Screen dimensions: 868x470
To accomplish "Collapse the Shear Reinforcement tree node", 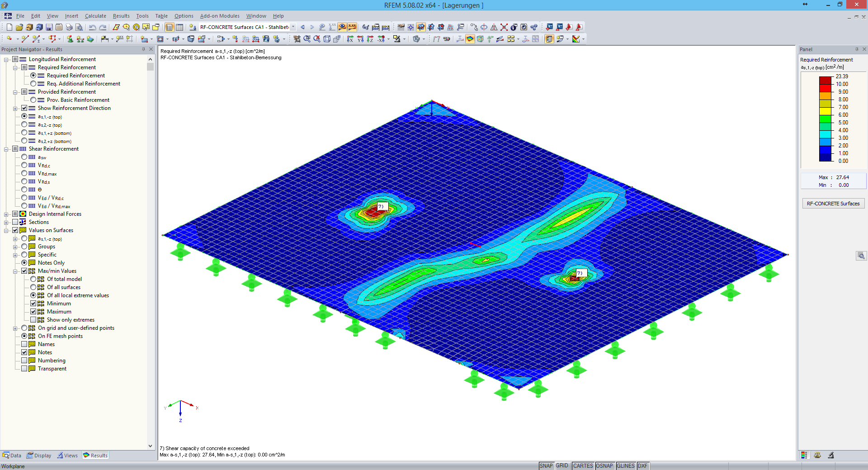I will click(x=6, y=149).
